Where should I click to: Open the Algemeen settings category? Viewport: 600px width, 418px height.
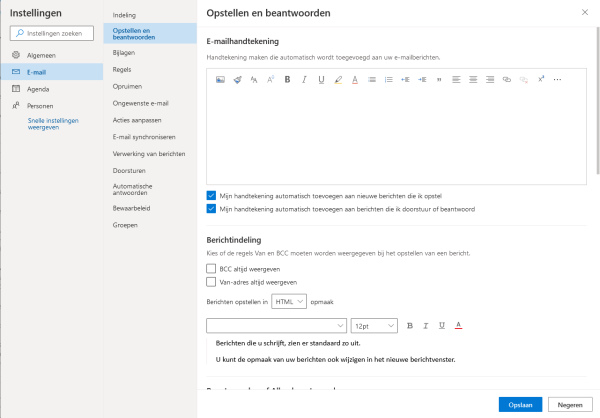pos(52,55)
